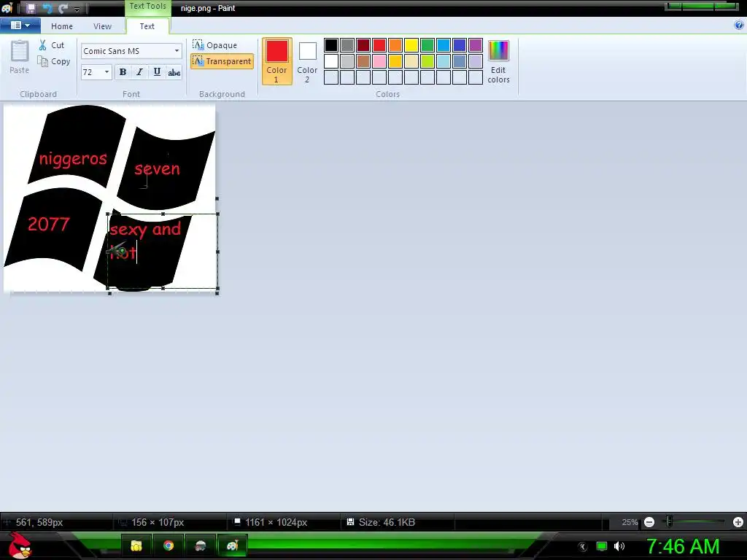Click the text box top-center resize handle
747x560 pixels.
coord(163,214)
